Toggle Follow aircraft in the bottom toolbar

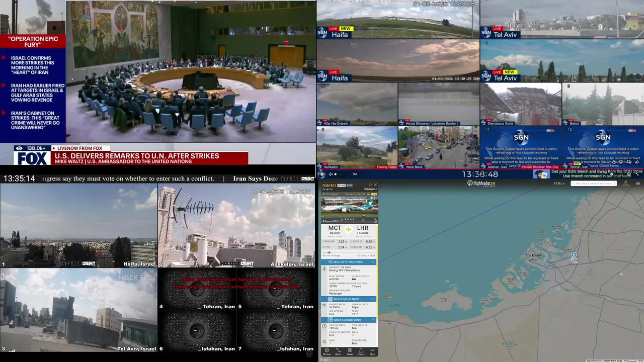(x=350, y=351)
